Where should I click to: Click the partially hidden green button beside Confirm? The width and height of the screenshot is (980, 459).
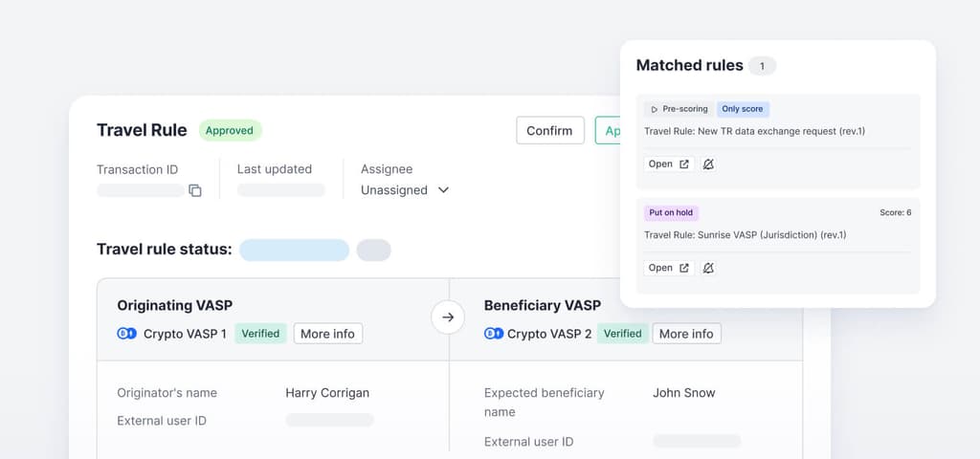[607, 131]
